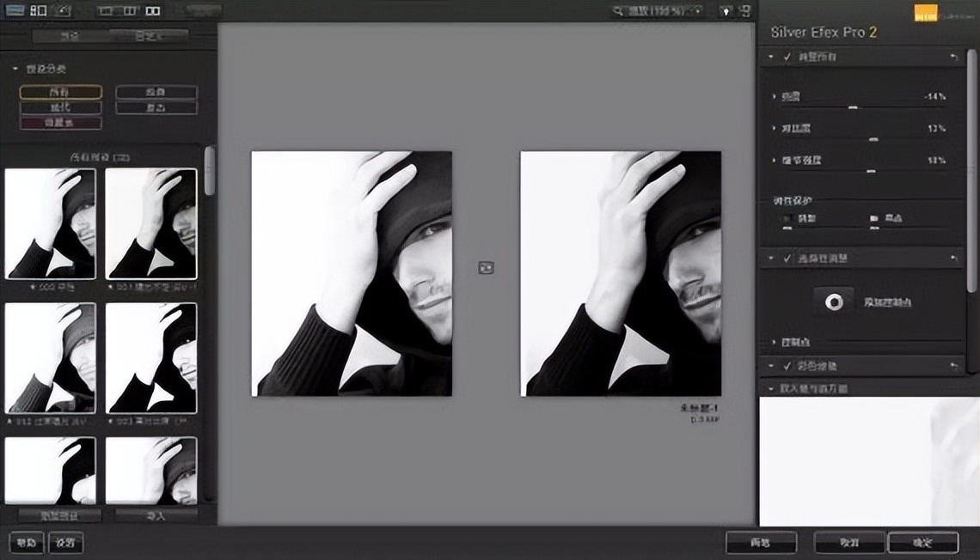Expand the brightness slider sub-options
The width and height of the screenshot is (980, 560).
[x=774, y=97]
